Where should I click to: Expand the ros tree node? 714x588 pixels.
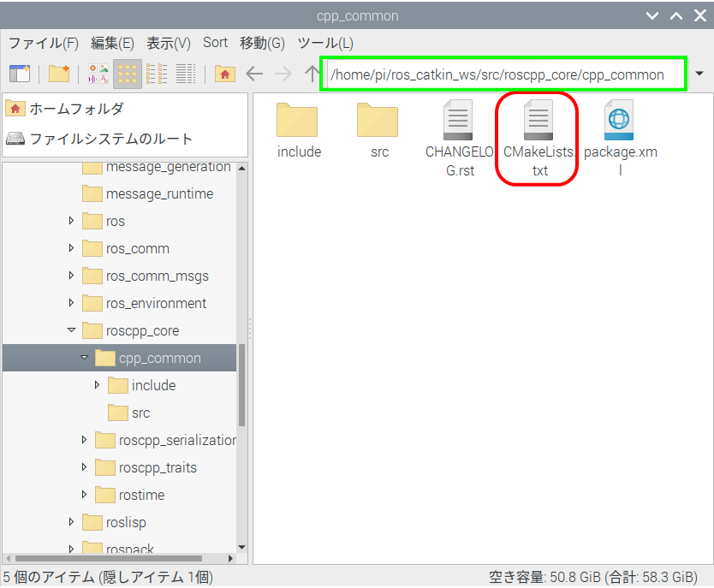71,221
